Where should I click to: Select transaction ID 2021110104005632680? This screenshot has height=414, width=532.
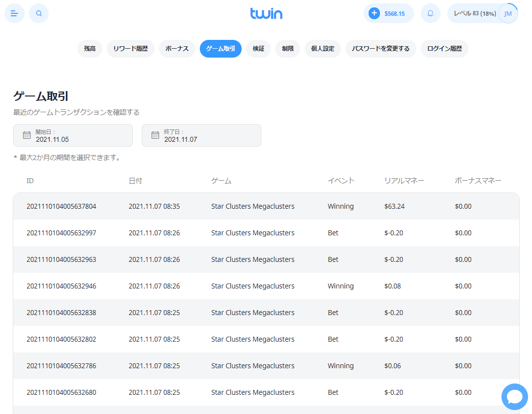coord(62,392)
